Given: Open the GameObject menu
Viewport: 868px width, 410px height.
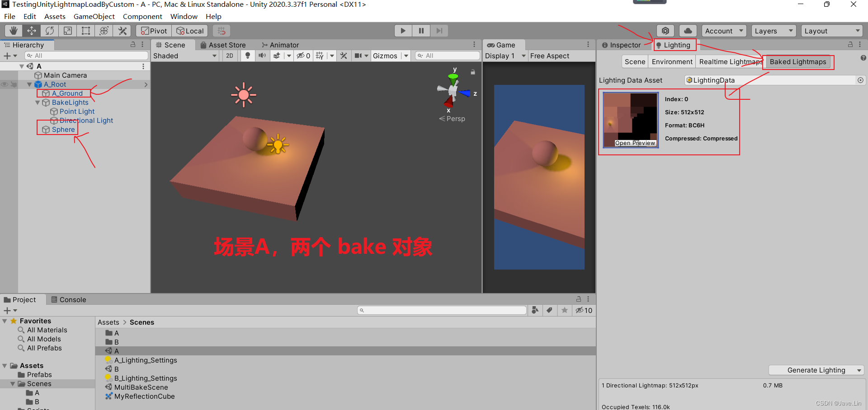Looking at the screenshot, I should click(94, 16).
